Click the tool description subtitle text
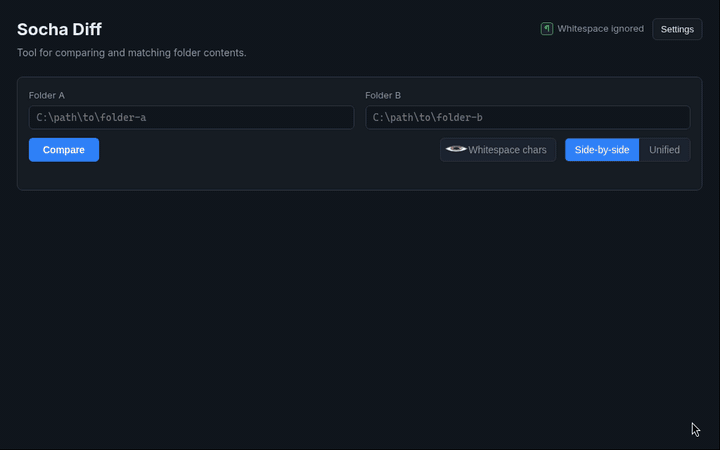Viewport: 720px width, 450px height. click(x=132, y=53)
